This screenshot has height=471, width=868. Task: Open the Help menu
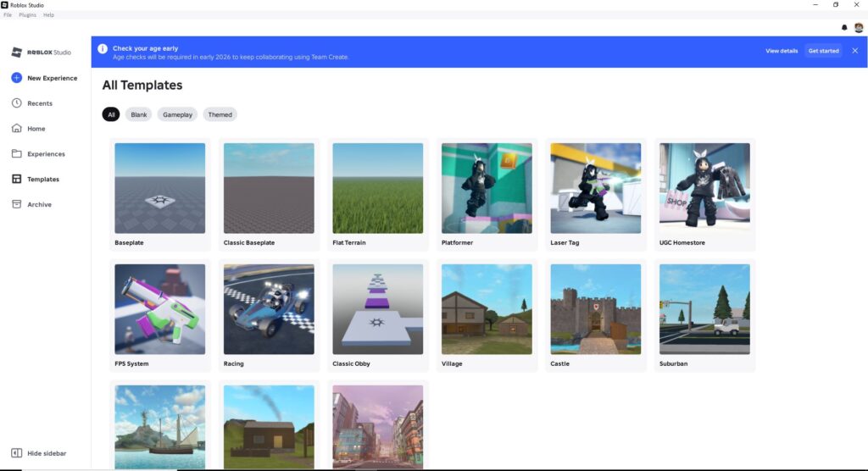point(48,15)
